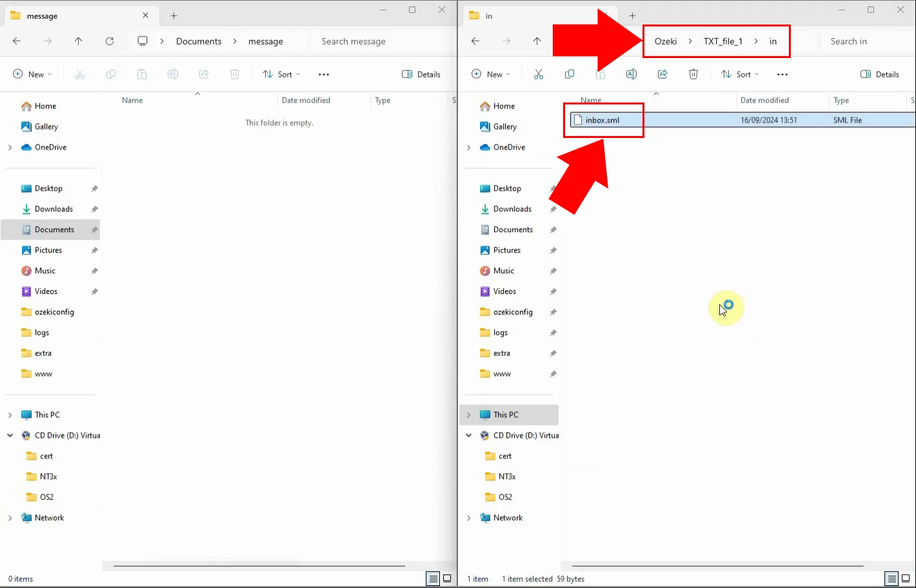Click Cut scissors in message window toolbar
This screenshot has width=916, height=588.
click(x=80, y=74)
